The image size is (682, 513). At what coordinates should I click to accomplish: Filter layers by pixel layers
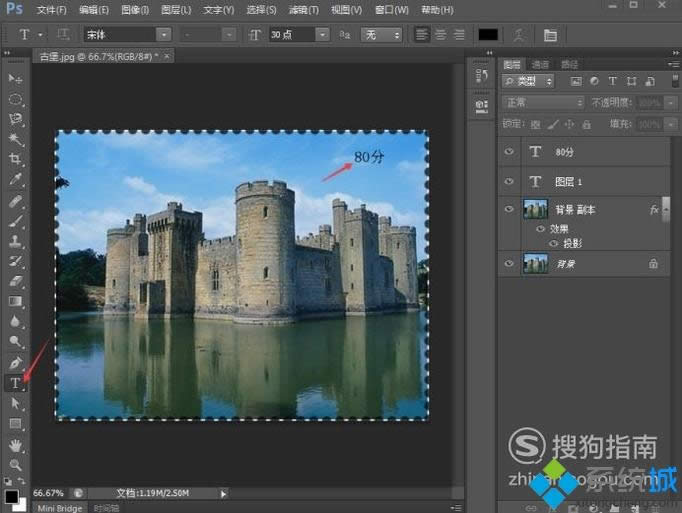tap(576, 81)
